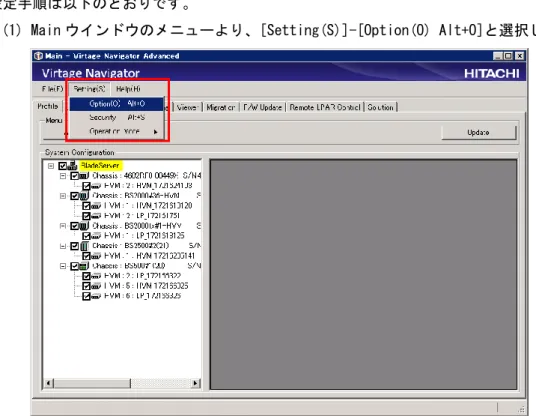Collapse the Chassis BS500#1(20) node
Viewport: 536px width, 416px height.
tap(63, 266)
